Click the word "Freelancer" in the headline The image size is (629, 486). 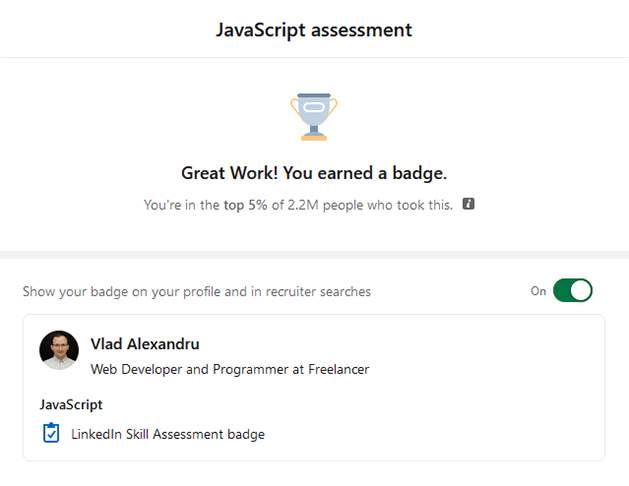coord(339,369)
